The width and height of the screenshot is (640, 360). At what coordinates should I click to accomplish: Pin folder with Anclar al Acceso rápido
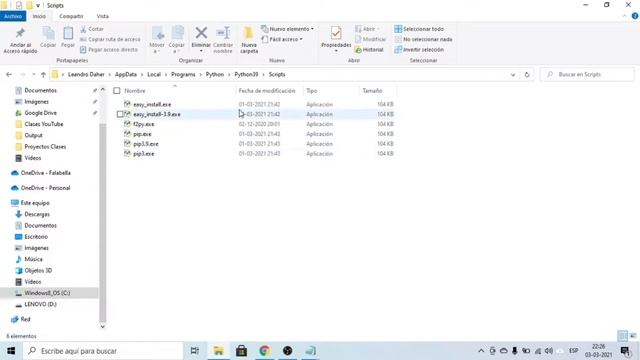point(20,40)
